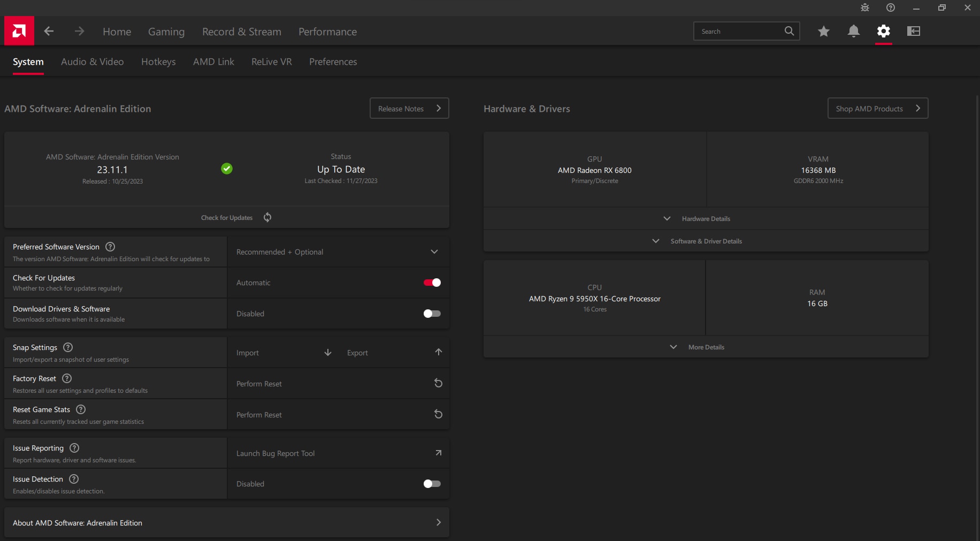Click RAM 16 GB value
980x541 pixels.
coord(817,303)
